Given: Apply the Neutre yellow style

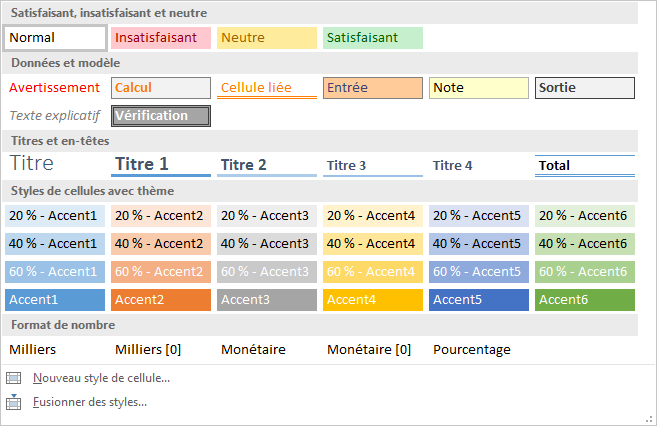Looking at the screenshot, I should point(267,38).
